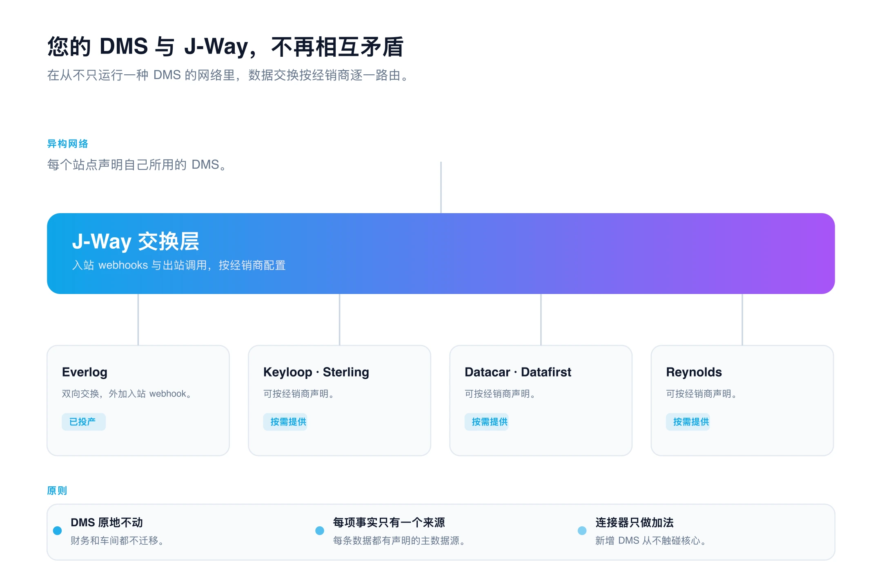
Task: Click text 新增 DMS 从不触碰核心
Action: [651, 541]
